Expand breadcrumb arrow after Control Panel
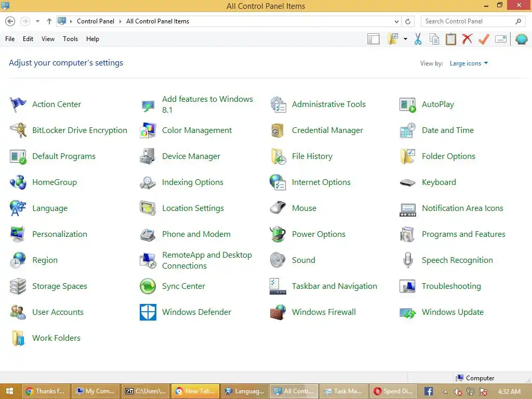 [x=120, y=21]
